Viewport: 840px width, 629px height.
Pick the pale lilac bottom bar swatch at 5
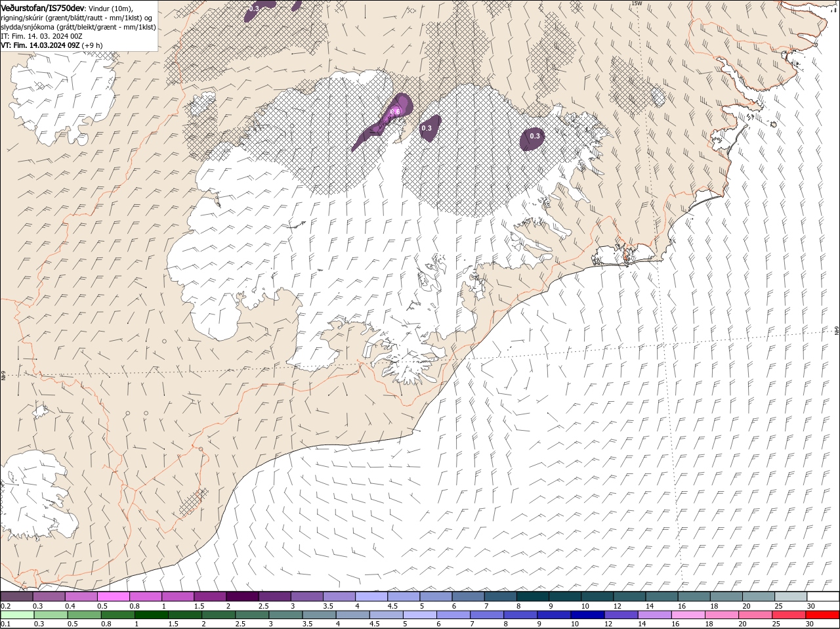[419, 615]
